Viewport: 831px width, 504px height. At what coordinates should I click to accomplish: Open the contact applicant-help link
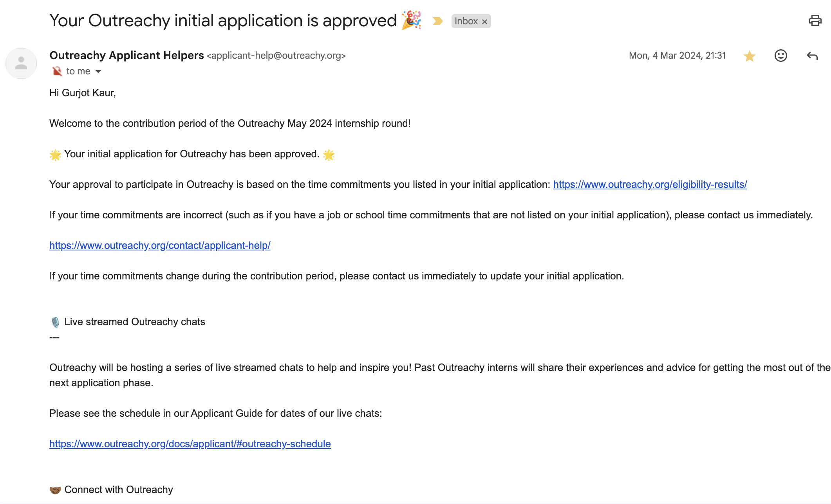(x=160, y=245)
